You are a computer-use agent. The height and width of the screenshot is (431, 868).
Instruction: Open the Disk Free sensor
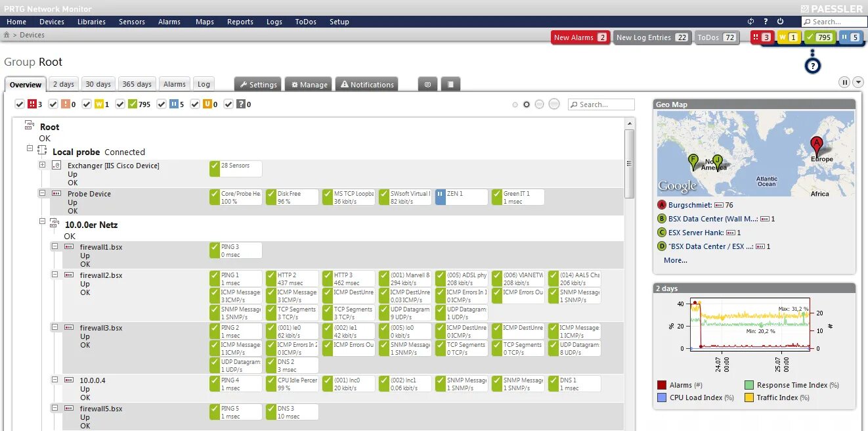[292, 197]
